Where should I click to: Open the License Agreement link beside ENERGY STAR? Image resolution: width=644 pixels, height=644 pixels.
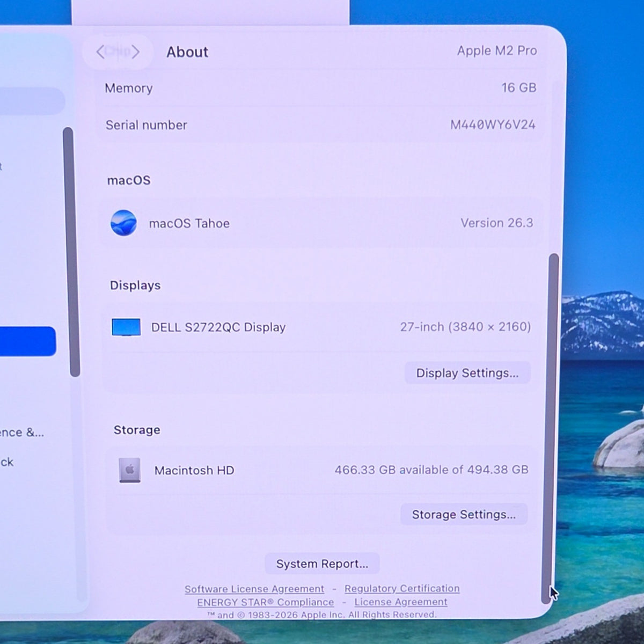(x=401, y=602)
